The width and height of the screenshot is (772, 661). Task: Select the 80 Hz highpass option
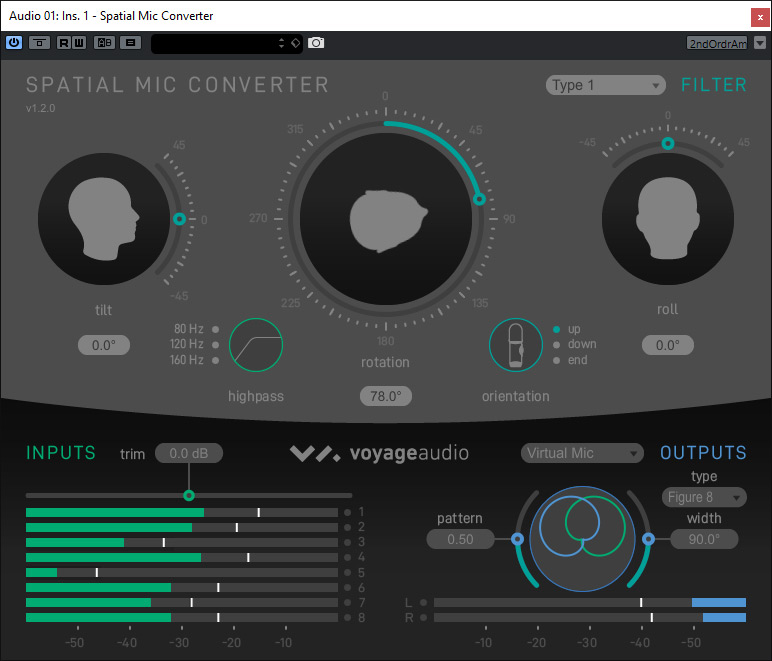215,329
